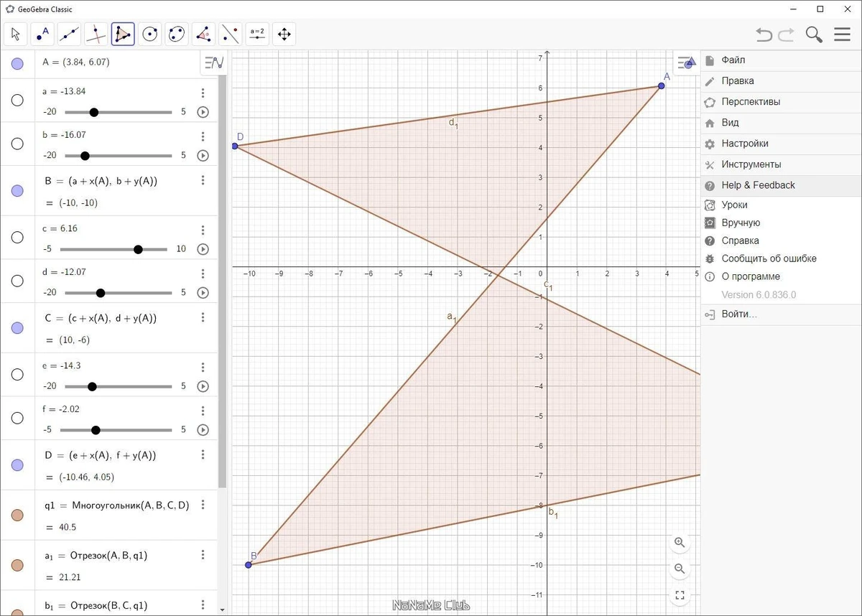The image size is (862, 616).
Task: Select the Polygon tool
Action: (x=123, y=34)
